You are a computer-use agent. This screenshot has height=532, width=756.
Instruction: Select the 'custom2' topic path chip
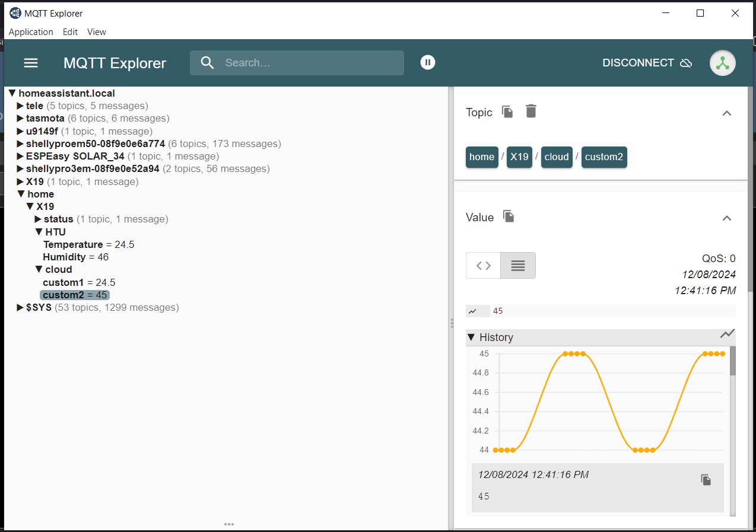tap(604, 157)
